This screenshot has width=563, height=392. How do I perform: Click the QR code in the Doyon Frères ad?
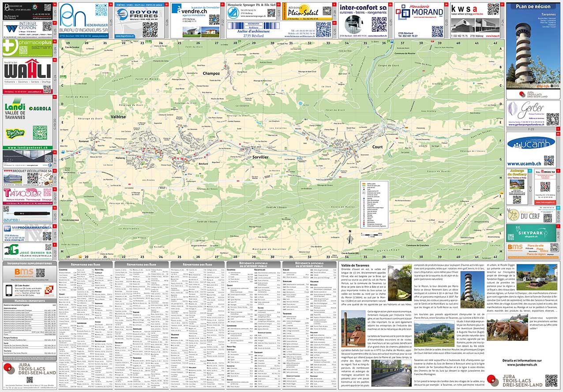pos(150,29)
